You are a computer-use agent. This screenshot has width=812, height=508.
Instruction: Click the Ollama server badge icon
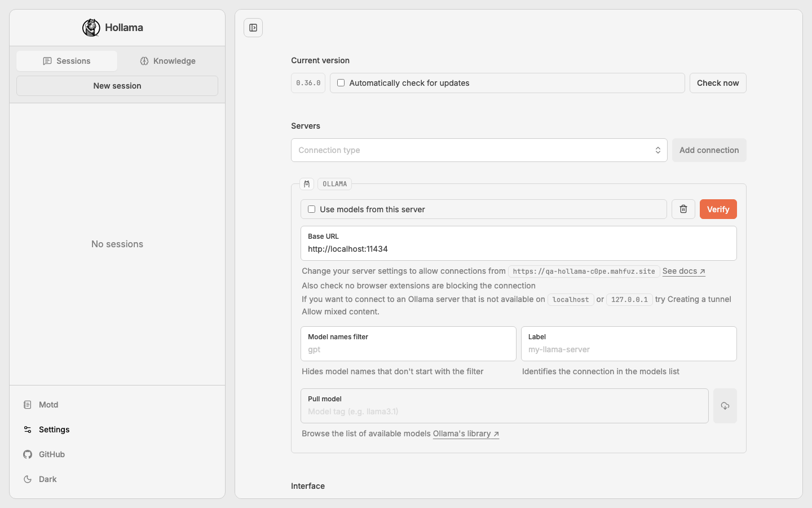[307, 184]
